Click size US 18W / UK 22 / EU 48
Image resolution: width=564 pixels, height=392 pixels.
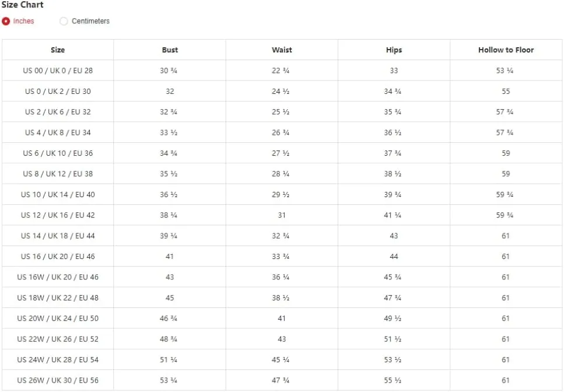pyautogui.click(x=58, y=298)
